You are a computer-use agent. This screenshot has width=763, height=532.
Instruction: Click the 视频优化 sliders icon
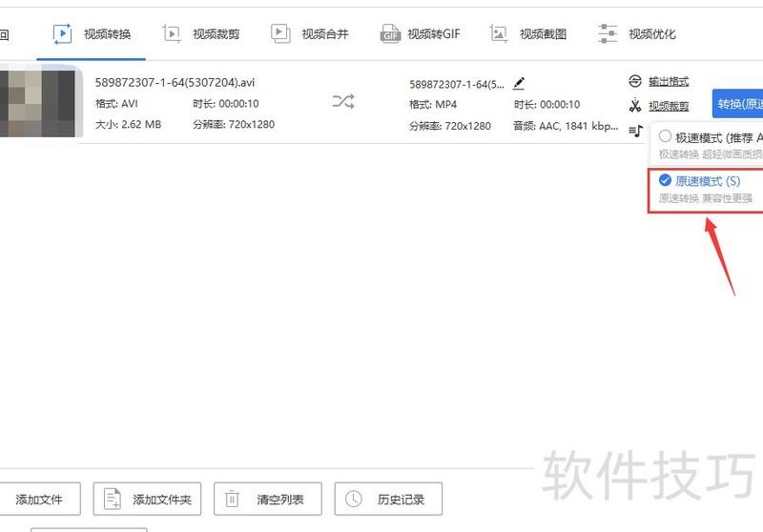(x=608, y=34)
